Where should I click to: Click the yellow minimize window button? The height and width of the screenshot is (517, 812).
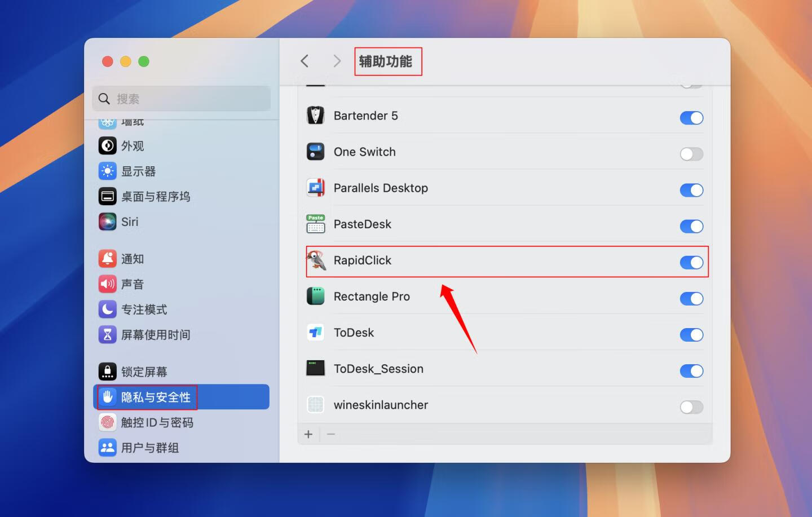click(x=126, y=61)
